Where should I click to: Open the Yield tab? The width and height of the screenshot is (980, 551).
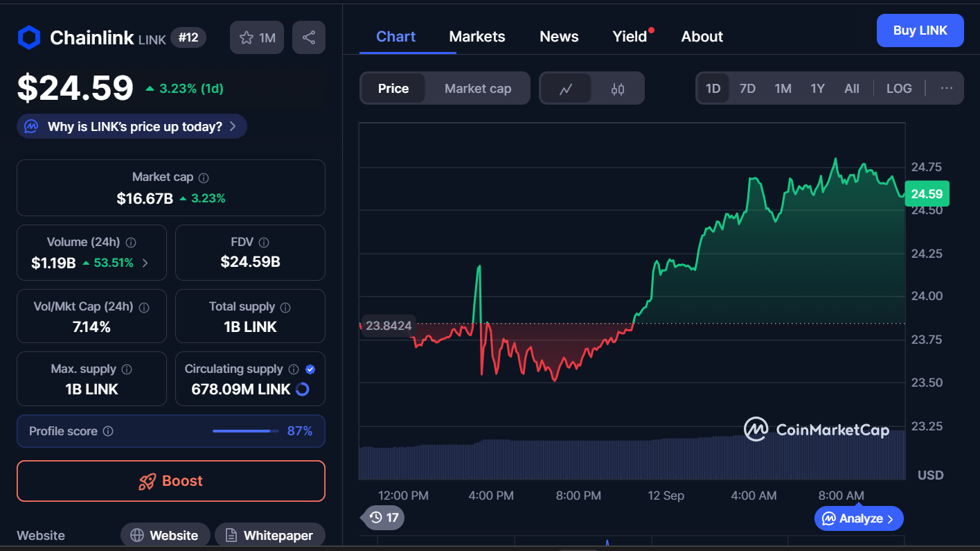(x=630, y=37)
